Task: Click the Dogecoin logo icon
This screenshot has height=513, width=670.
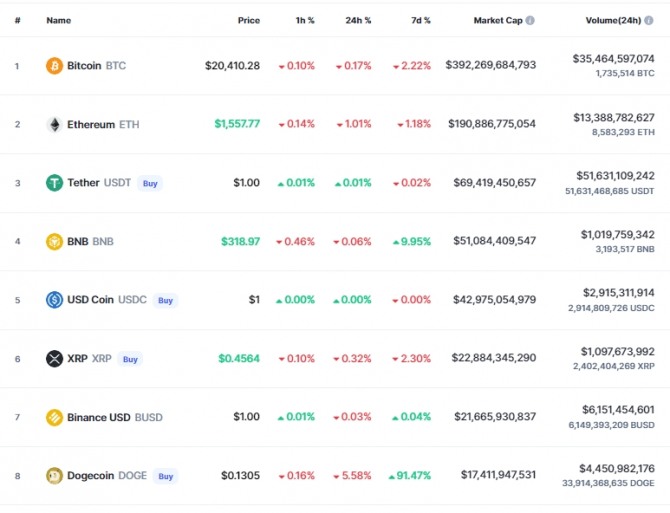Action: tap(54, 476)
